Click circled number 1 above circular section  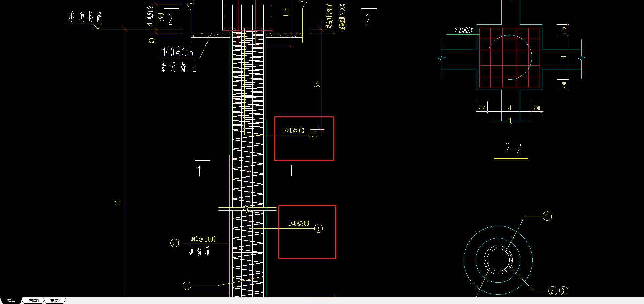(x=547, y=216)
